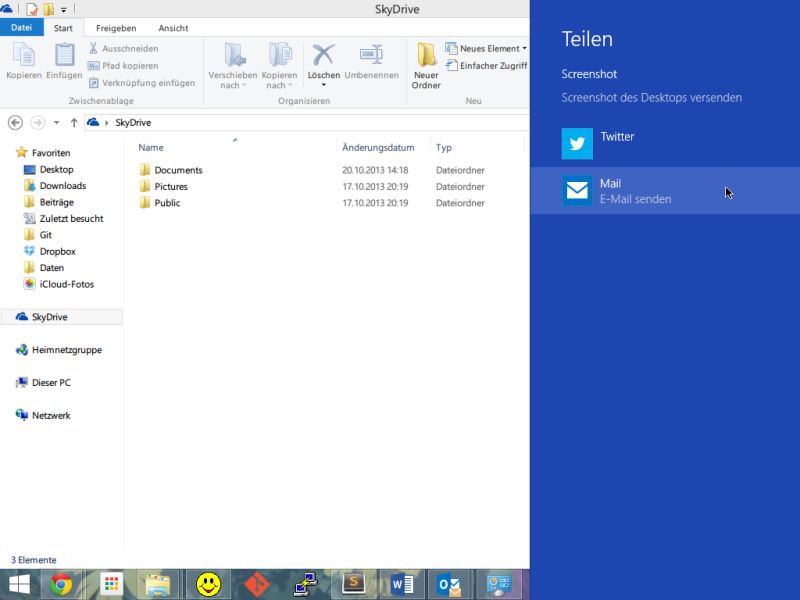Click the Forward navigation arrow
Viewport: 800px width, 600px height.
[x=37, y=122]
